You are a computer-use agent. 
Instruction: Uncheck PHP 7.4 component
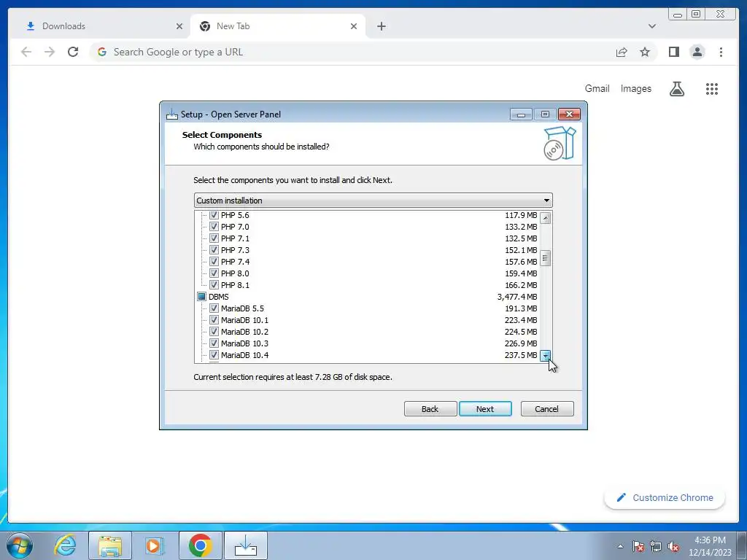(214, 262)
